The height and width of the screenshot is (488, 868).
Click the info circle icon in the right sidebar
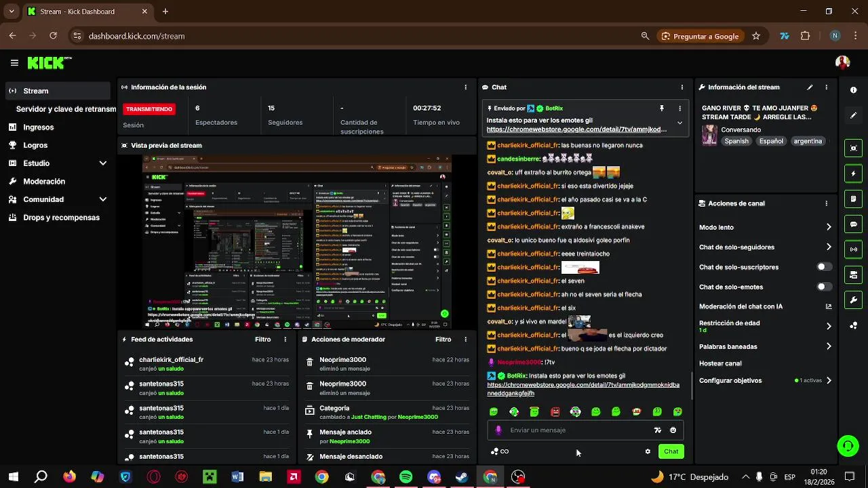pos(853,90)
